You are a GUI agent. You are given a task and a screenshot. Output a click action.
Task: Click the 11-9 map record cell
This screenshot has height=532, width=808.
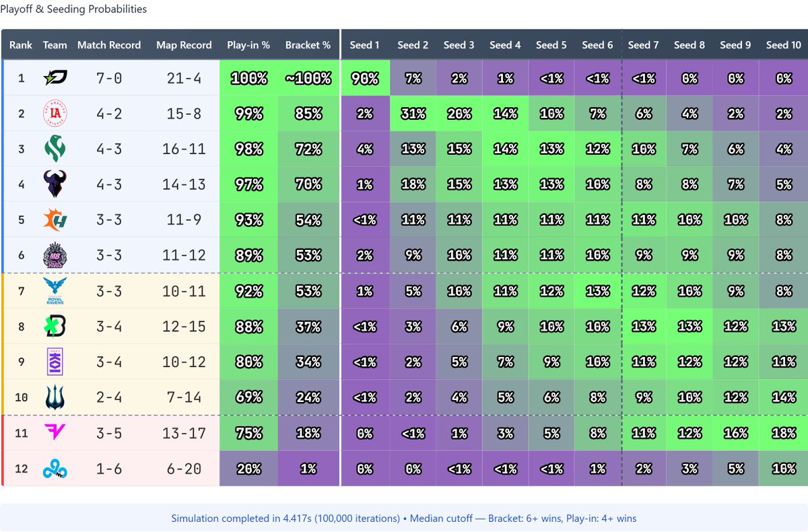point(184,220)
